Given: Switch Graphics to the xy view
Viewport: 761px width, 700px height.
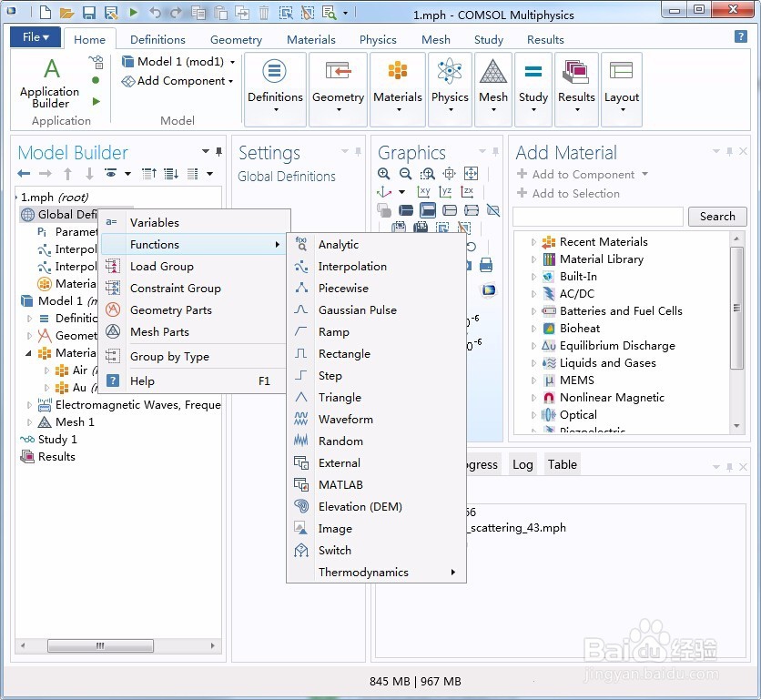Looking at the screenshot, I should pos(423,192).
